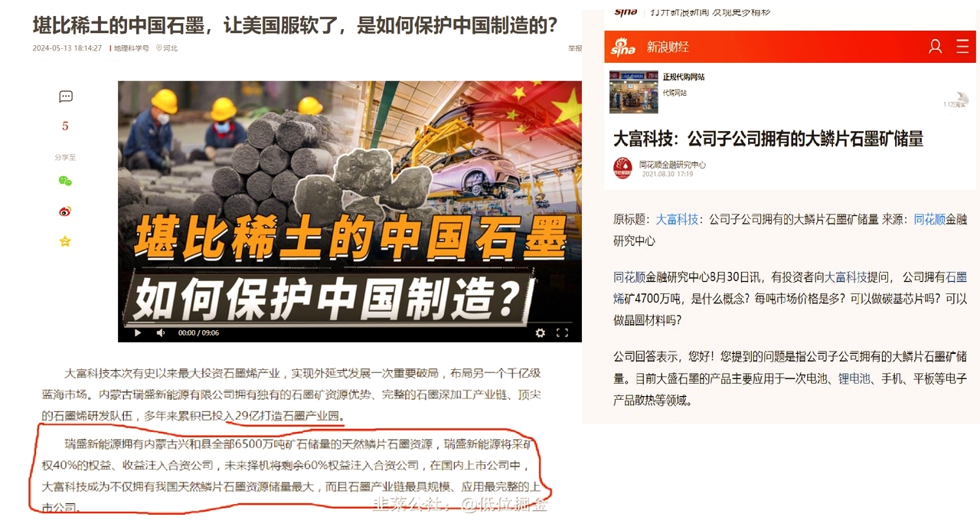
Task: Open the 大富科技 link in original title line
Action: (677, 219)
